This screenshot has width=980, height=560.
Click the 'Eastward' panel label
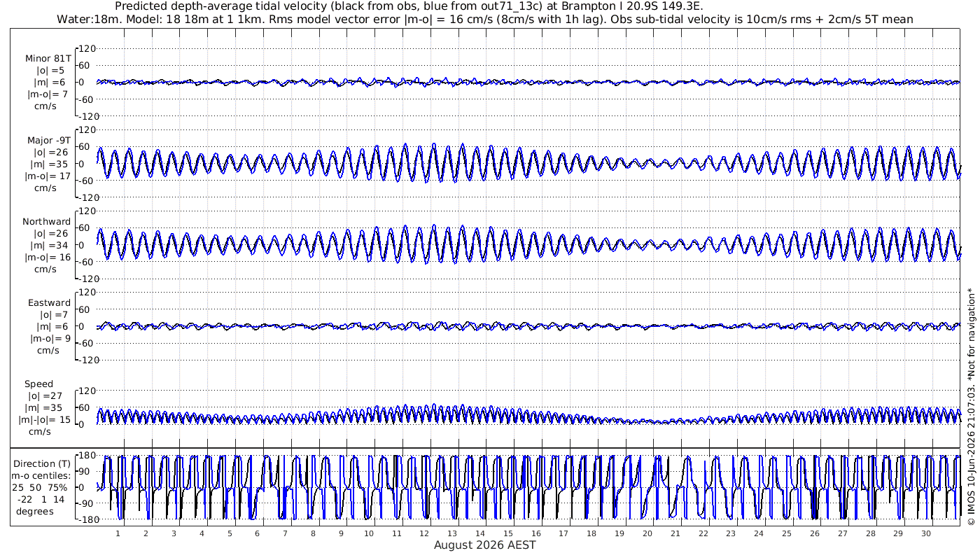(49, 303)
